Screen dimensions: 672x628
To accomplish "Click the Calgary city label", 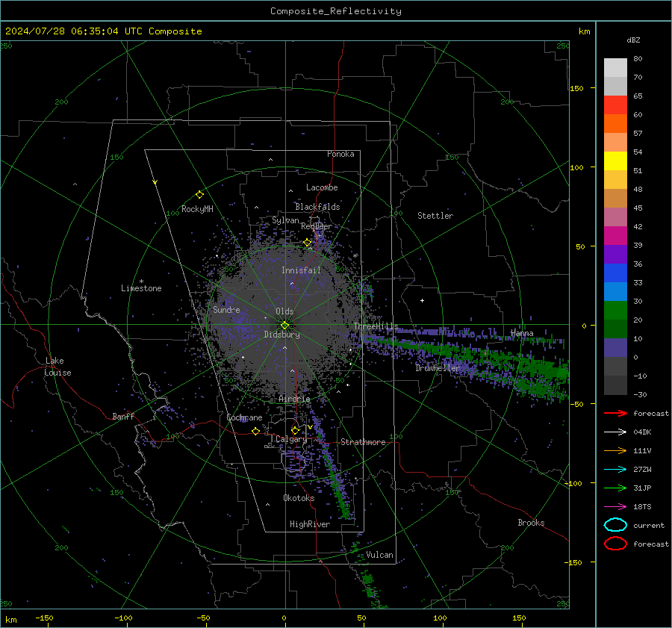I will click(x=291, y=439).
